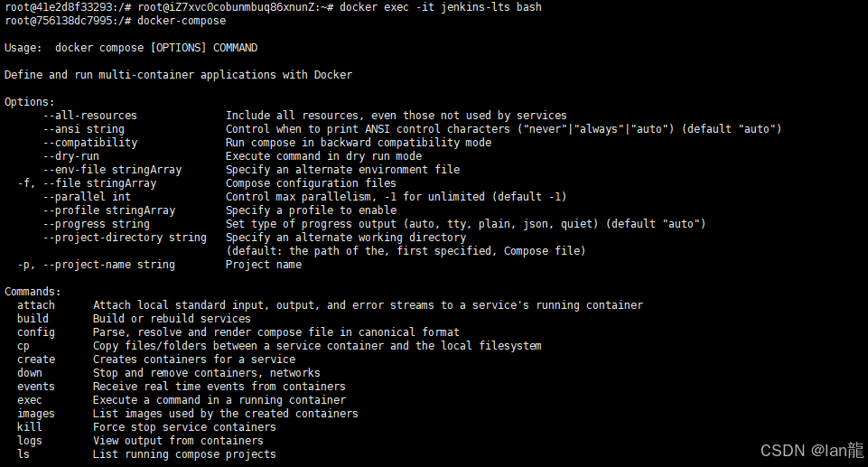
Task: Select the 'create' command name
Action: pyautogui.click(x=36, y=360)
